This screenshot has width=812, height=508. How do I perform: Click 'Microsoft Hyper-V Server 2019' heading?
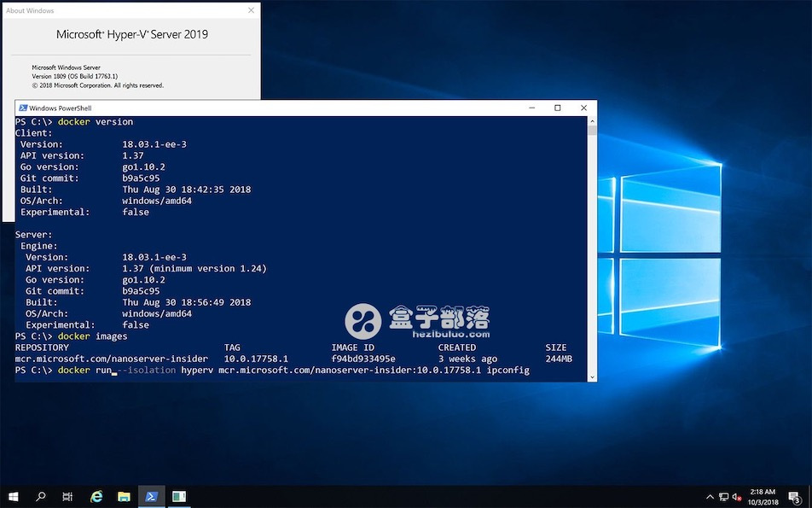coord(132,34)
